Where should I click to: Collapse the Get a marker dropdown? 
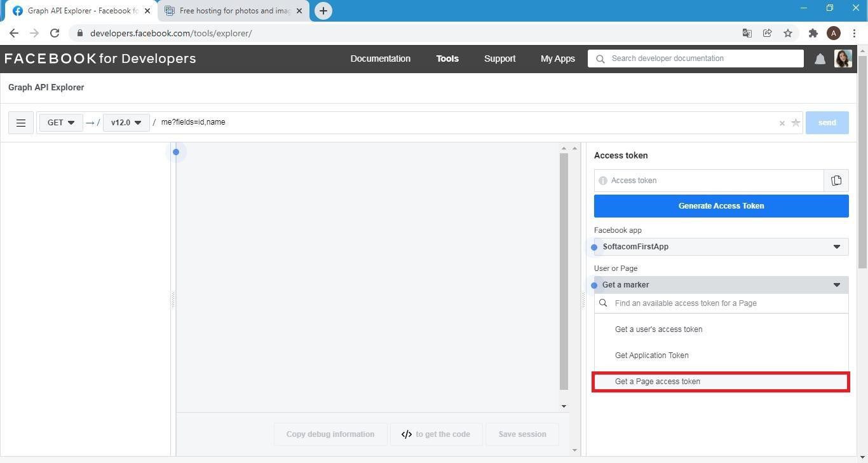pyautogui.click(x=721, y=285)
